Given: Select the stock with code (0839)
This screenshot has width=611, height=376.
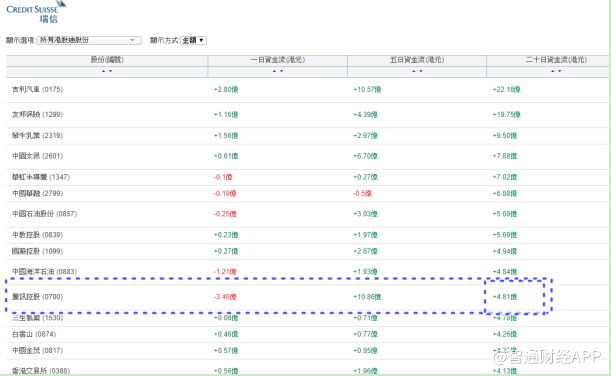Looking at the screenshot, I should 37,235.
